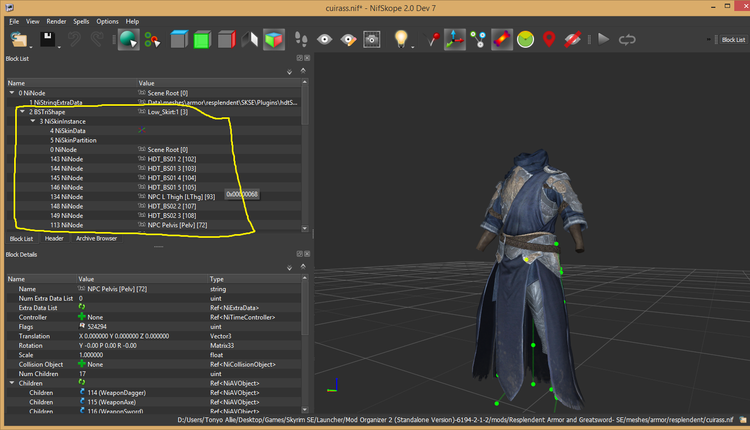
Task: Click the link icon for 114 (WeaponDagger)
Action: coord(82,392)
